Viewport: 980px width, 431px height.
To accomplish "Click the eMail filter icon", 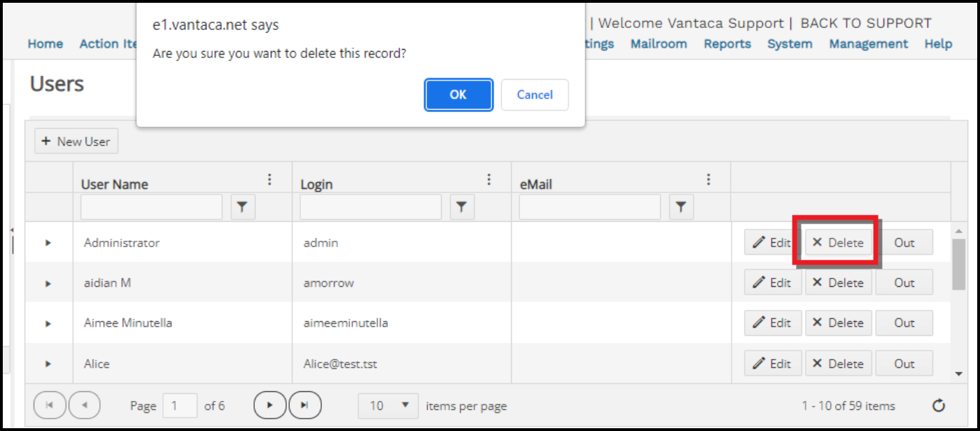I will [x=681, y=207].
